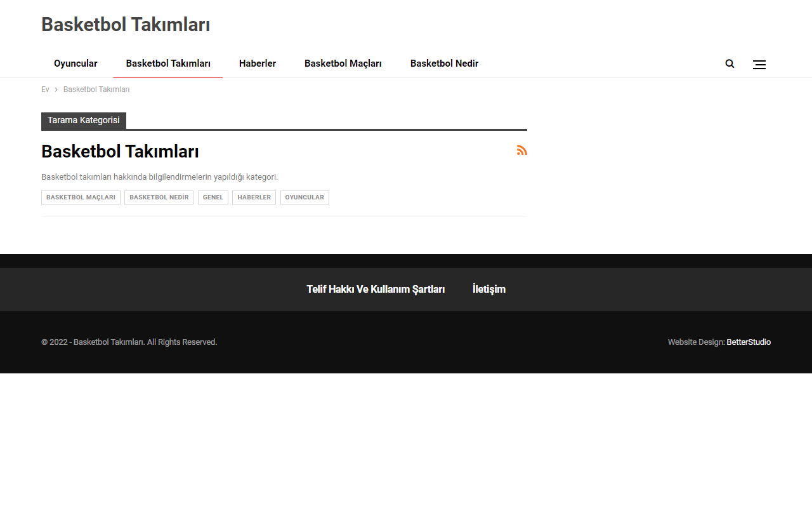Screen dimensions: 812x508
Task: Click the BetterStudio footer link
Action: (749, 342)
